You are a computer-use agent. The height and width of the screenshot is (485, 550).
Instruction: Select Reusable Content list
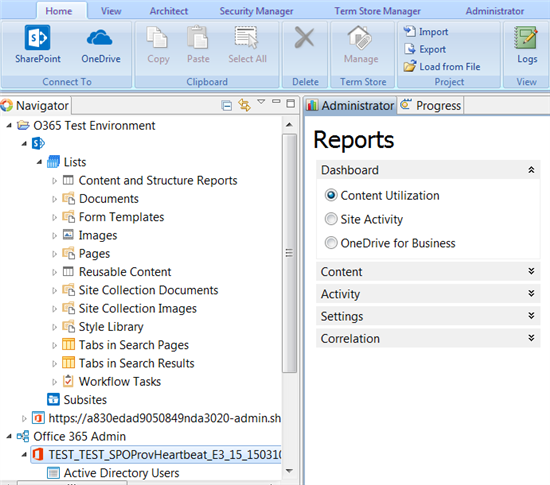click(x=125, y=272)
